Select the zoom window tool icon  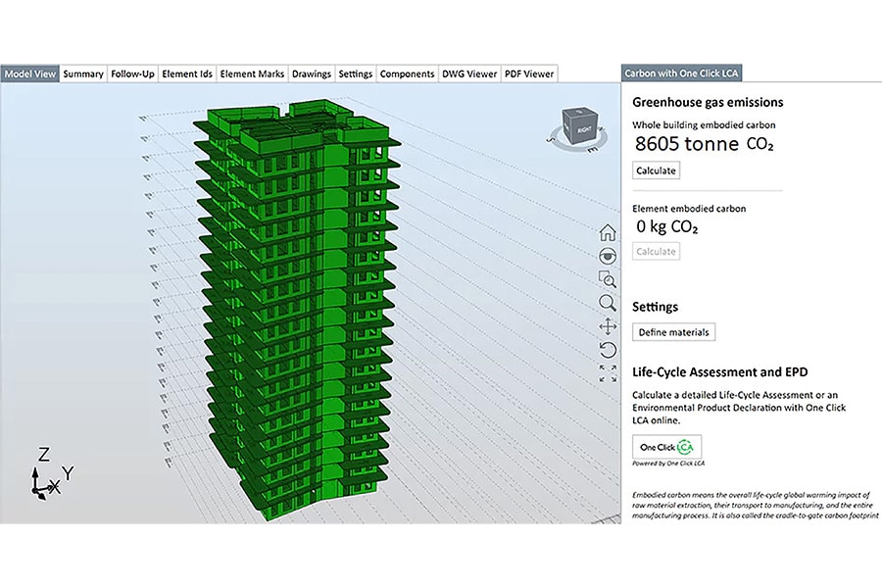pyautogui.click(x=608, y=279)
